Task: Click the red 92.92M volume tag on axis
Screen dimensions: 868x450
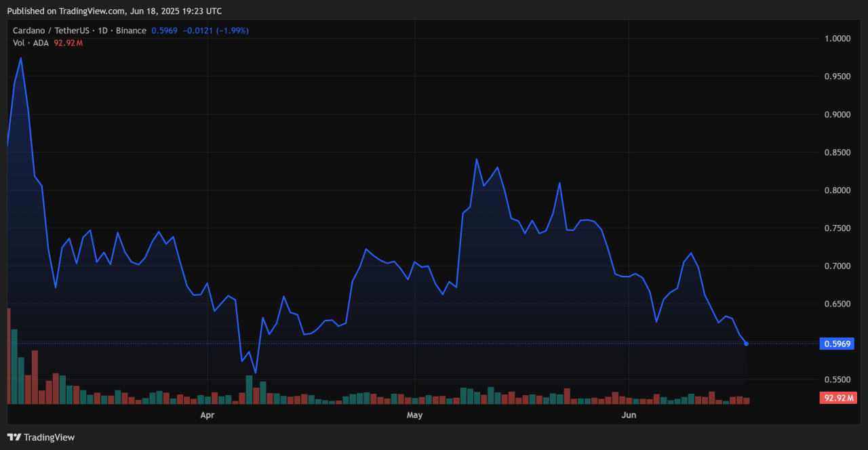Action: coord(838,398)
